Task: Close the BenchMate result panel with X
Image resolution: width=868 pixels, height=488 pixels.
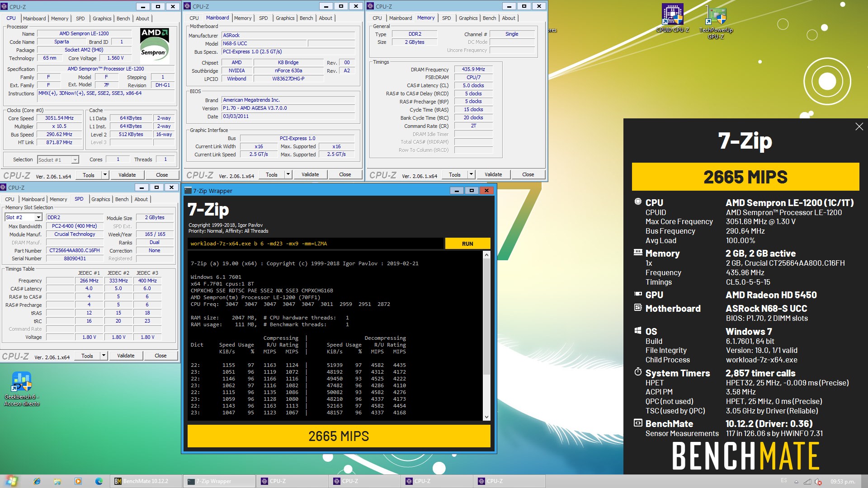Action: tap(859, 127)
